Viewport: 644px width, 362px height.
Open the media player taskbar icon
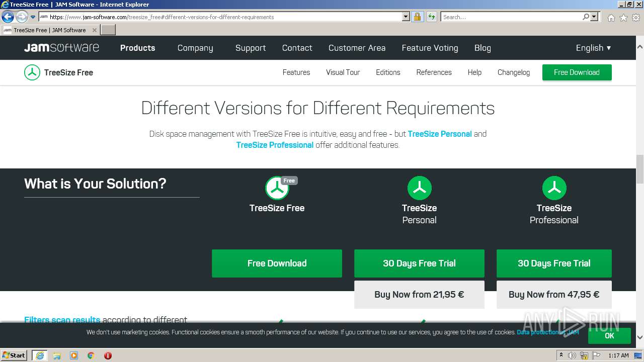[x=74, y=355]
